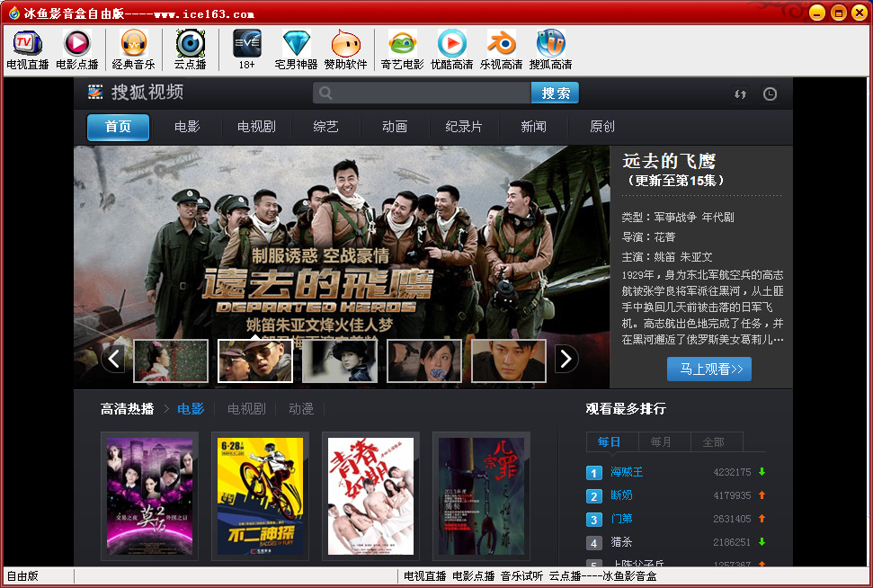Select 电影 under 高清热播
Image resolution: width=873 pixels, height=588 pixels.
pos(191,409)
